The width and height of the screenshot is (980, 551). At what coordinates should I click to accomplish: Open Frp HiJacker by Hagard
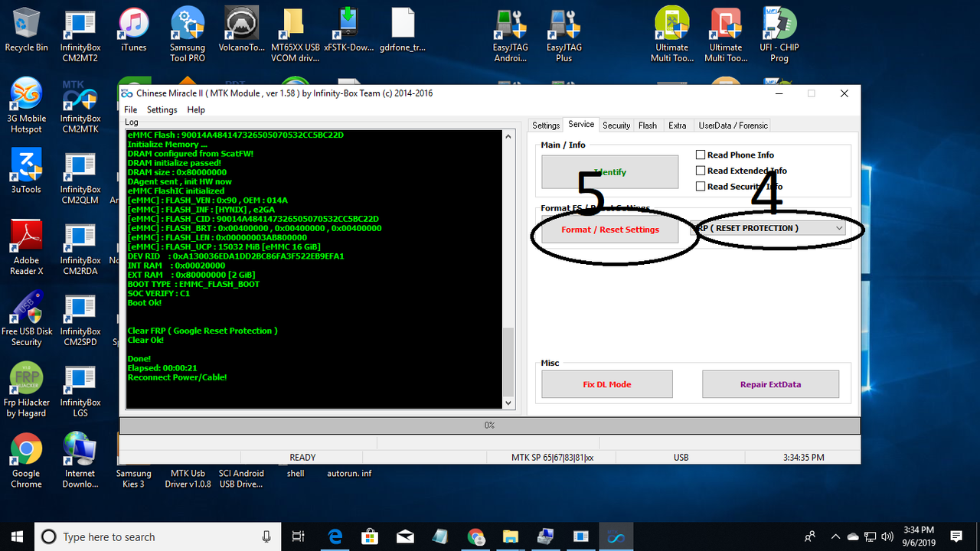click(x=27, y=390)
